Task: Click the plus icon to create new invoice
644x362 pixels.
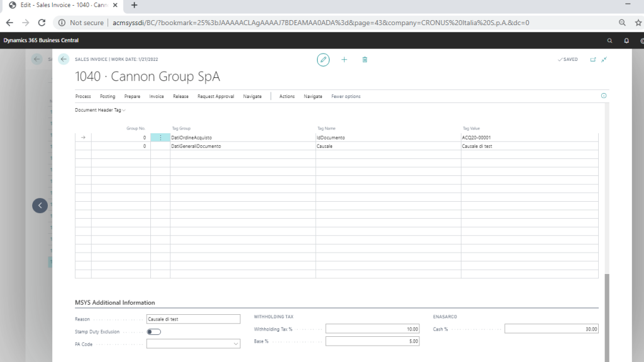Action: pos(344,60)
